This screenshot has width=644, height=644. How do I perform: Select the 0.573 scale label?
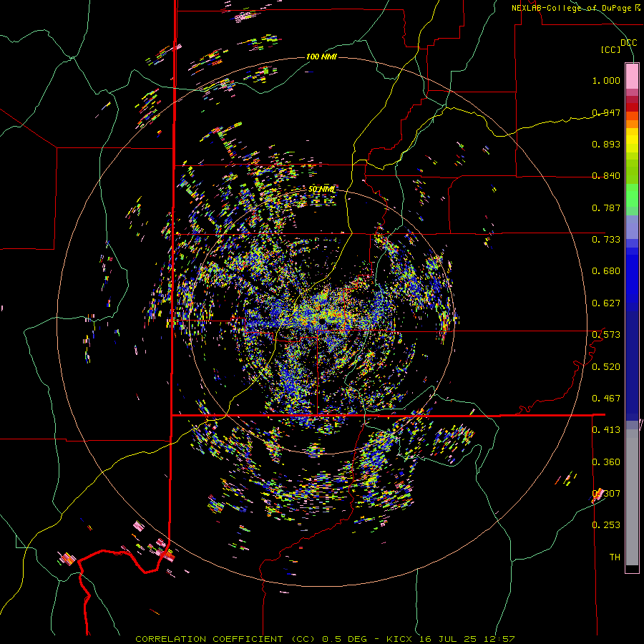[x=606, y=335]
